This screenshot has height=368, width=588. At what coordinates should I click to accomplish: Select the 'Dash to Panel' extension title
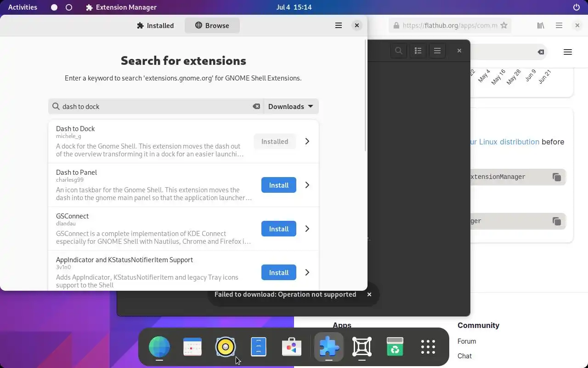pos(76,172)
